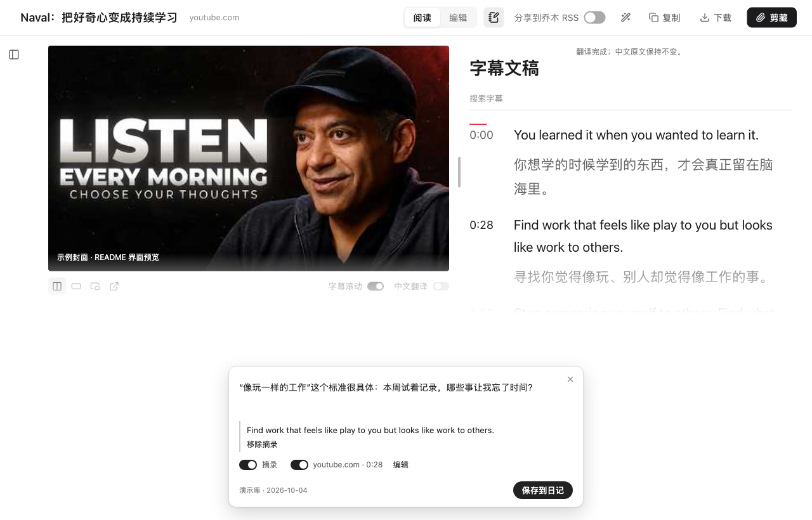Click the 剪藏 clip button
The image size is (812, 520).
tap(771, 18)
